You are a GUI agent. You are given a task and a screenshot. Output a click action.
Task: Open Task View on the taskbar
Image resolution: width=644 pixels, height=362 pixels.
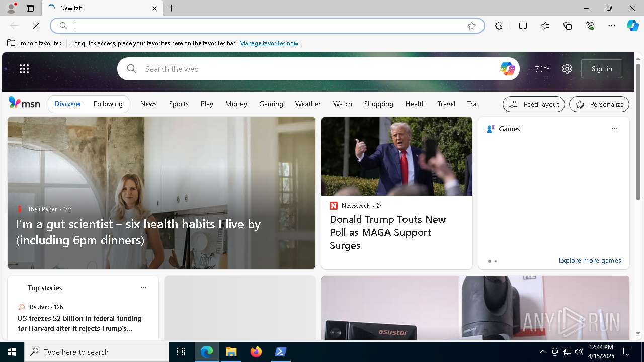(181, 352)
